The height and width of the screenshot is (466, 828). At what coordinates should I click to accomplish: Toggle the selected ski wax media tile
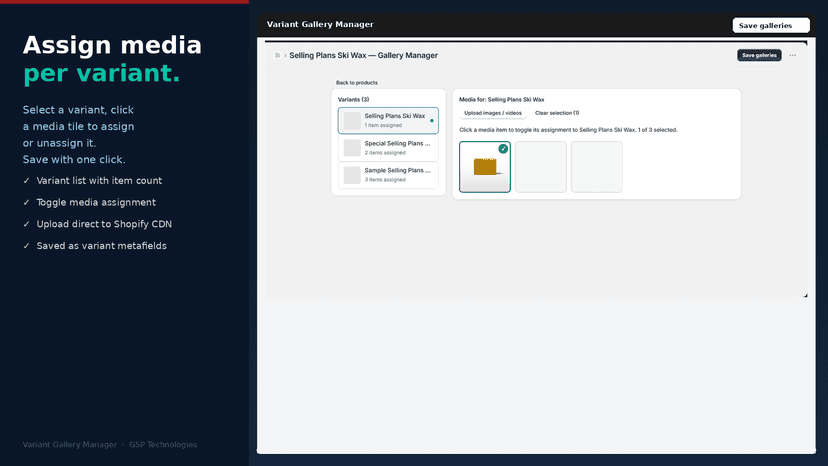(x=485, y=167)
